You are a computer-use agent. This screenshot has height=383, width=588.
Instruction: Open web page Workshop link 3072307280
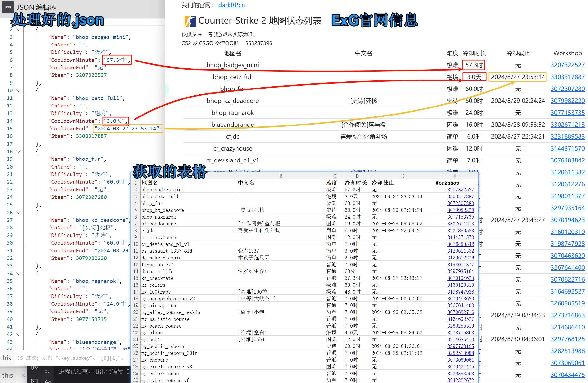[x=568, y=89]
